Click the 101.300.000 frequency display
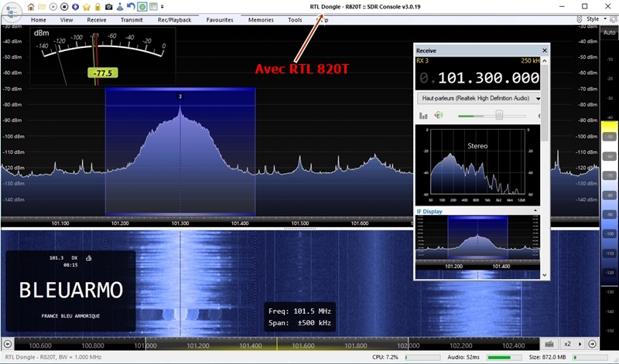 pos(488,78)
